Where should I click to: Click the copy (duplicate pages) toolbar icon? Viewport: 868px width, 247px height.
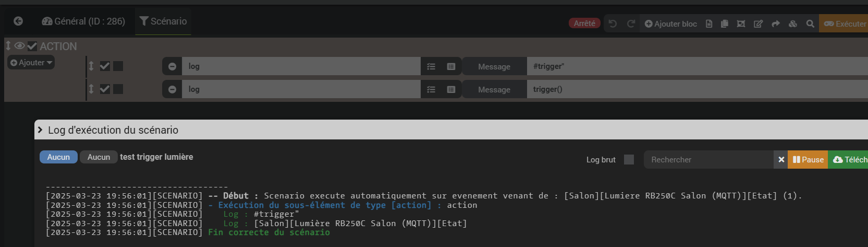[724, 23]
